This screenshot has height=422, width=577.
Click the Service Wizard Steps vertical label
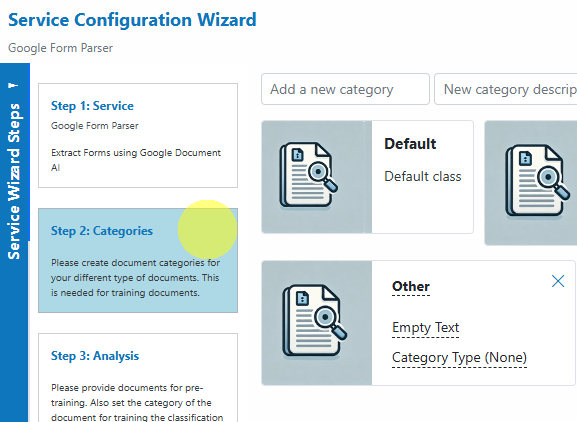[14, 181]
